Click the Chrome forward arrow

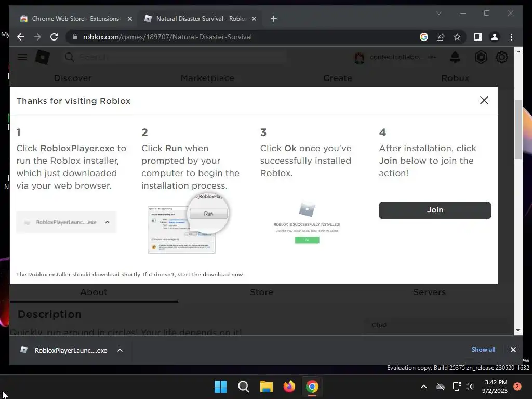click(37, 37)
